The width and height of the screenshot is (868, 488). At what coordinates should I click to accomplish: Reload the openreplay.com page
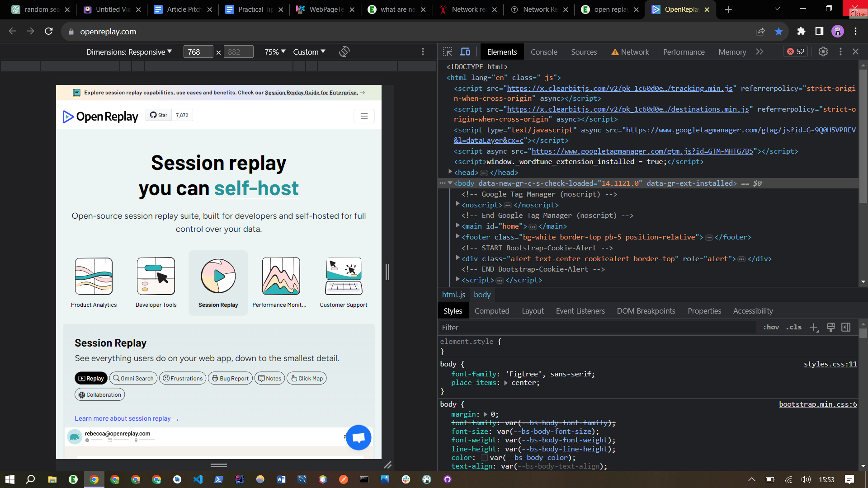click(49, 31)
